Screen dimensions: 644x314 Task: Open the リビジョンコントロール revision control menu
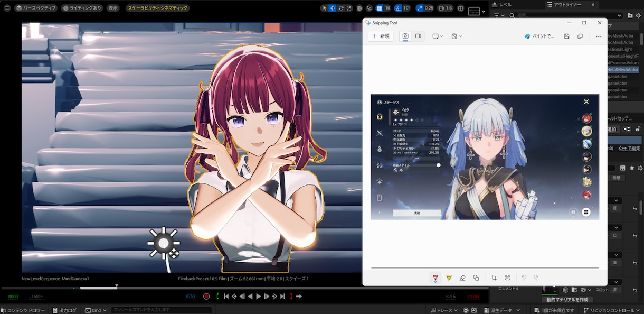click(x=612, y=310)
